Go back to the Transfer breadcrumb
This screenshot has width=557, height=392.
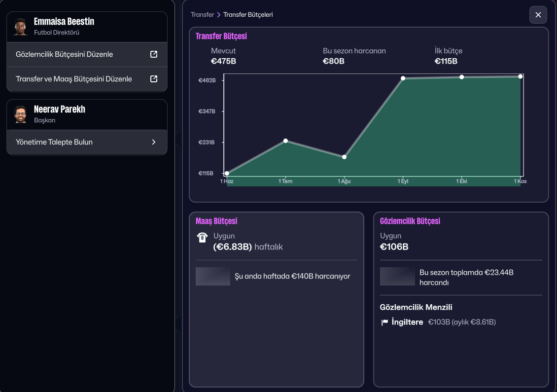coord(202,15)
